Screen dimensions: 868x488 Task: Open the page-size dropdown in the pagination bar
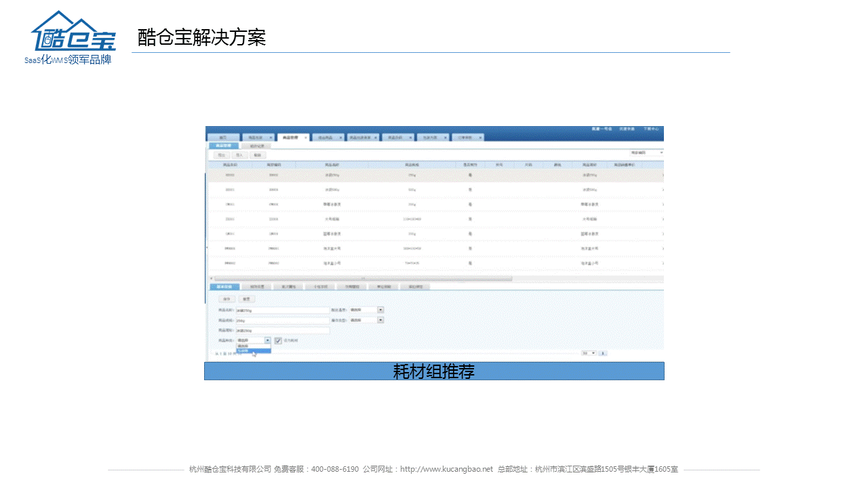pos(594,353)
